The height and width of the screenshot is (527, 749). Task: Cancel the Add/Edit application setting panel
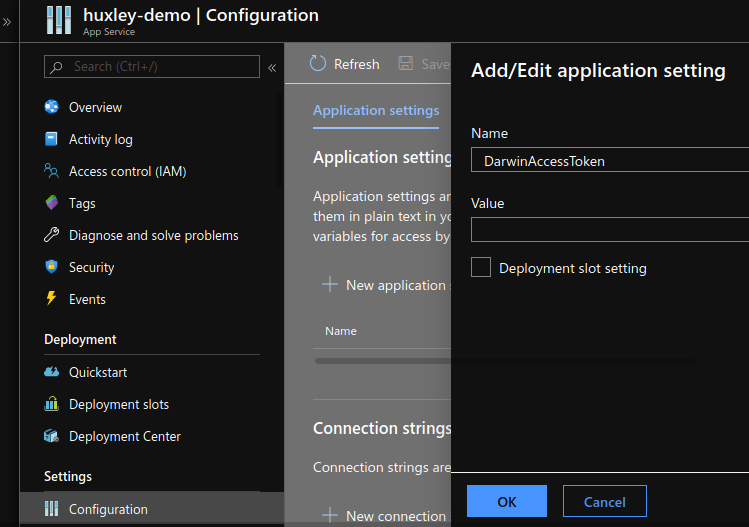coord(605,501)
